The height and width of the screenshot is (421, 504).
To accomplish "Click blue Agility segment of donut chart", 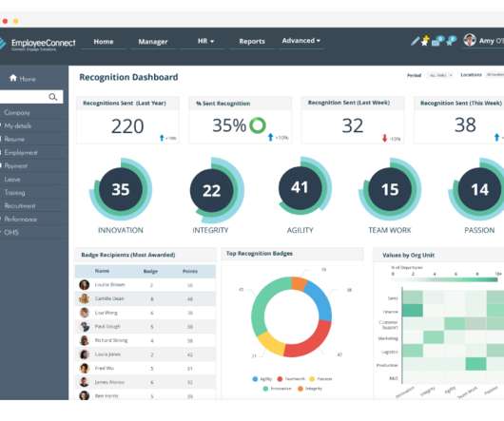I will point(320,300).
